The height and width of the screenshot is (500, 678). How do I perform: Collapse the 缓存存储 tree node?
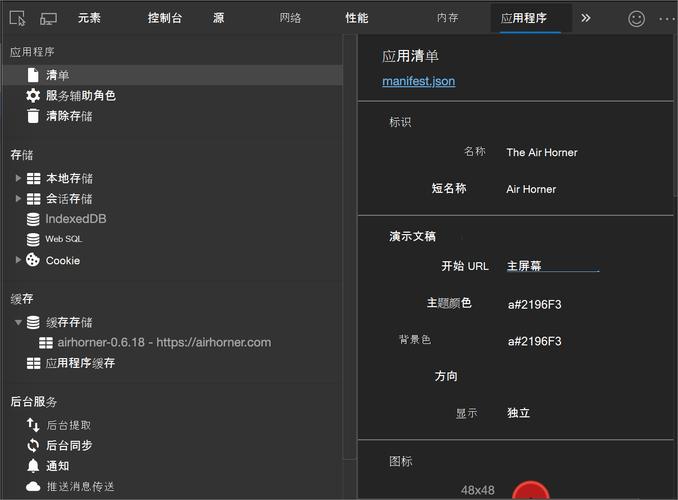[x=18, y=322]
